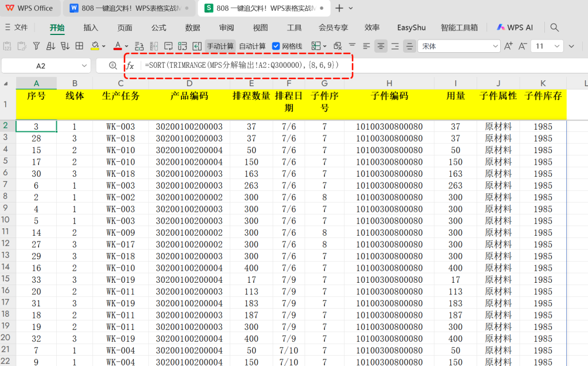
Task: Open the 宋体 font name dropdown
Action: pos(496,46)
